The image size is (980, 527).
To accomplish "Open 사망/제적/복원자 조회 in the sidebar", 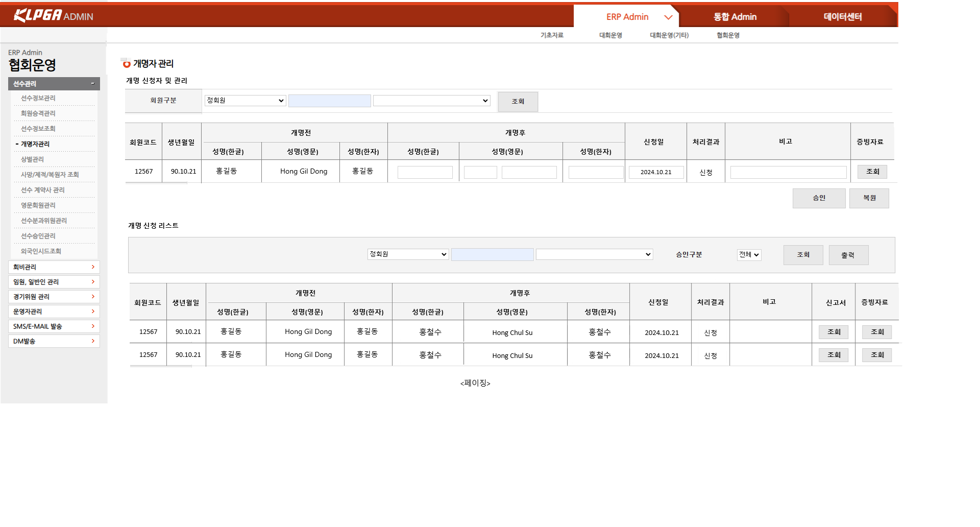I will 50,175.
